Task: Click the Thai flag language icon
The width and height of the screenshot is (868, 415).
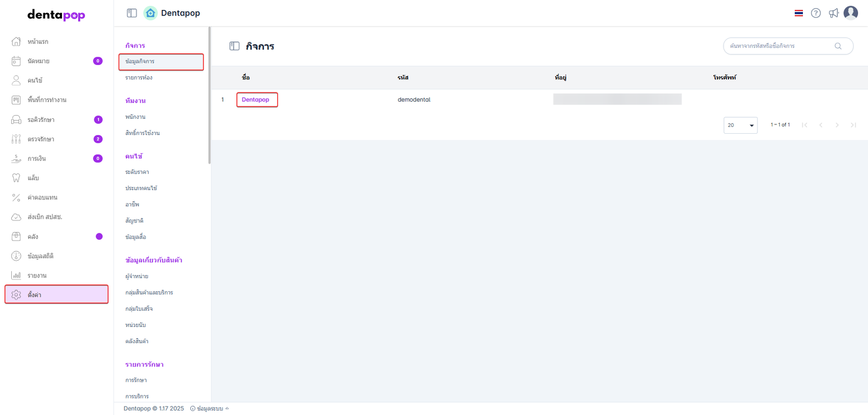Action: [x=799, y=13]
